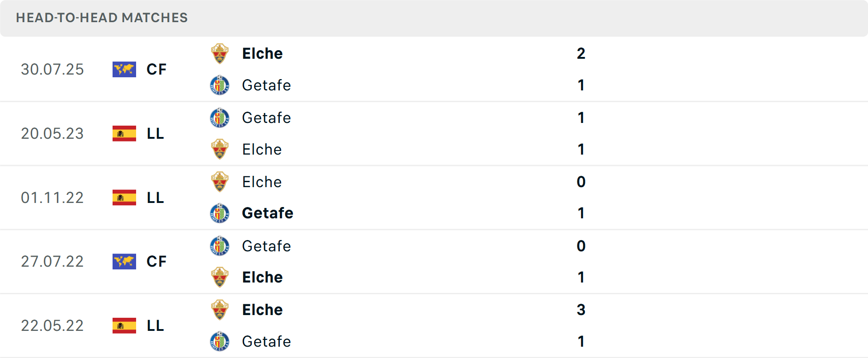This screenshot has width=868, height=358.
Task: Click Elche crest in 20.05.23 match
Action: 220,149
